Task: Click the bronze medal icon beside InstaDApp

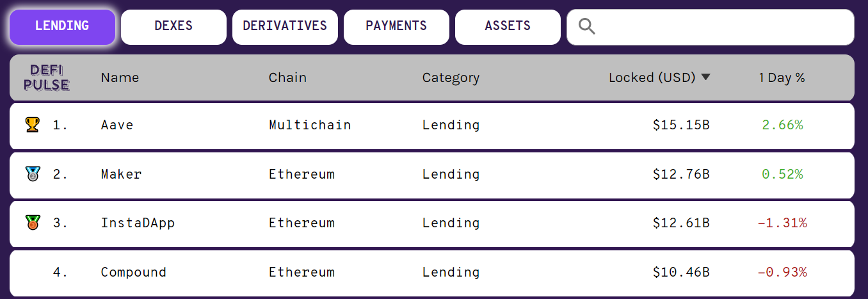Action: [32, 223]
